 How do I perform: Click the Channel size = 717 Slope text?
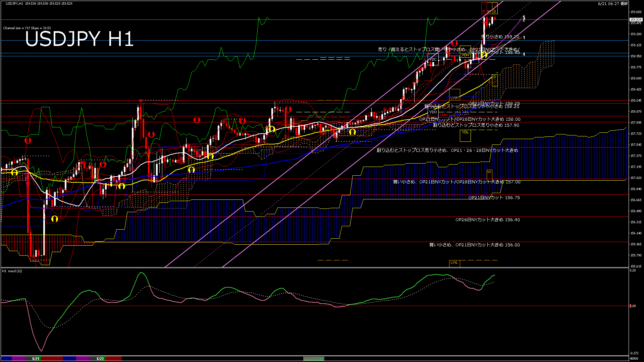[x=27, y=28]
